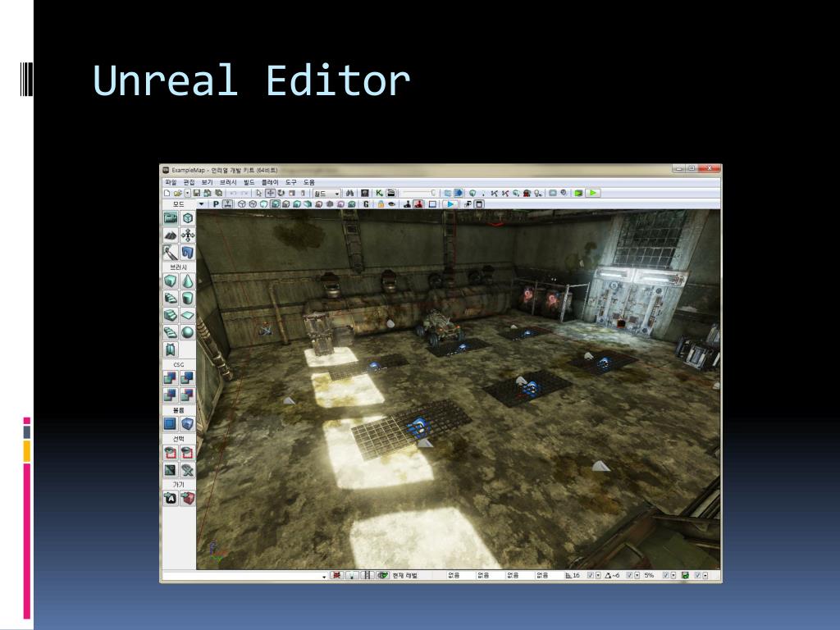Screen dimensions: 840x630
Task: Create a Linear Staircase brush
Action: click(x=171, y=315)
